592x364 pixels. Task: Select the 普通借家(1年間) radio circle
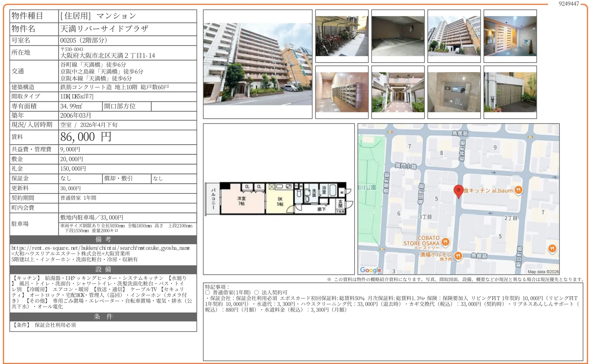[x=208, y=292]
